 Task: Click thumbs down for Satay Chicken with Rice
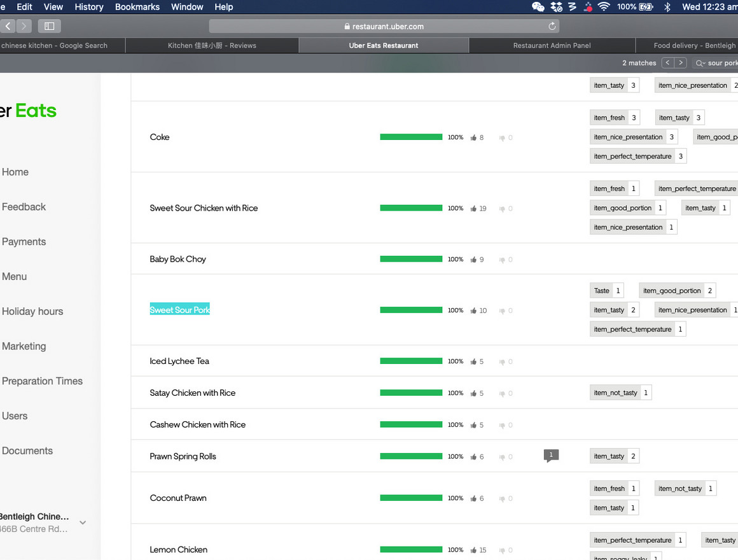click(x=502, y=393)
